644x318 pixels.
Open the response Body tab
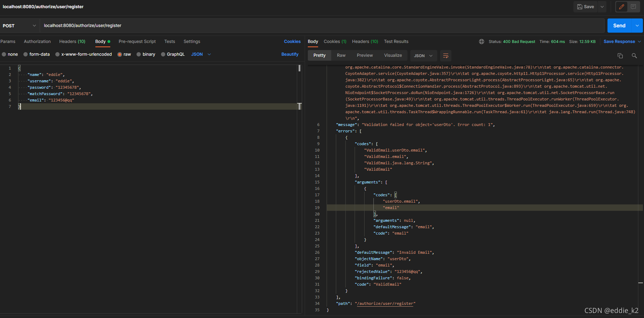[x=313, y=42]
